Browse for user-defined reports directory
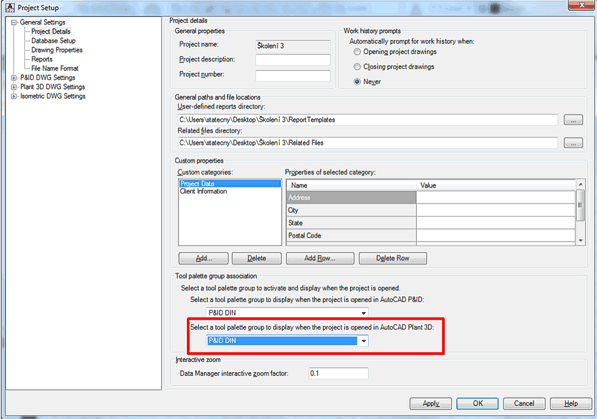The width and height of the screenshot is (597, 419). pos(573,120)
